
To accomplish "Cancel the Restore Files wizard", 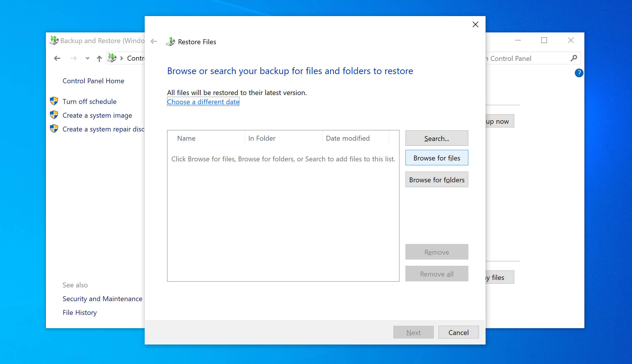I will (458, 332).
